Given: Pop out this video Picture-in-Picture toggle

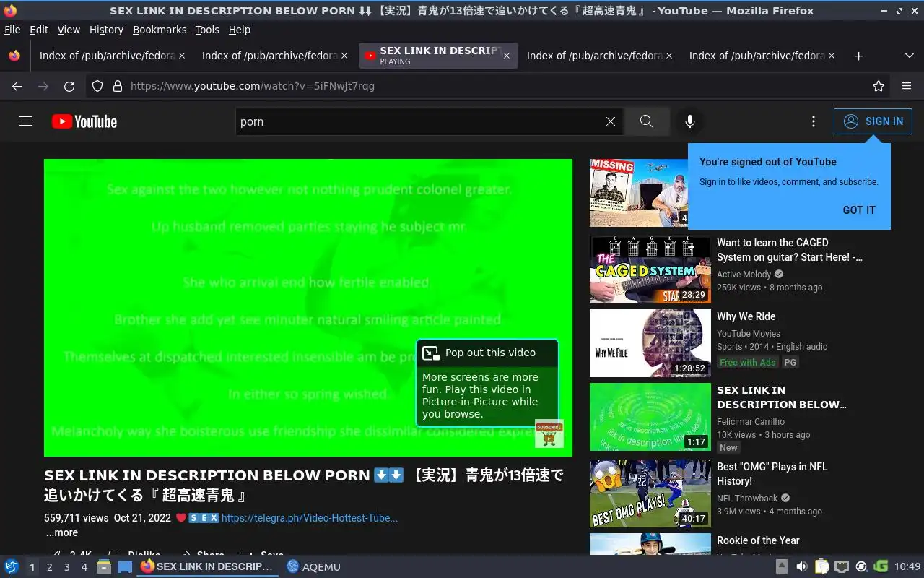Looking at the screenshot, I should (487, 353).
